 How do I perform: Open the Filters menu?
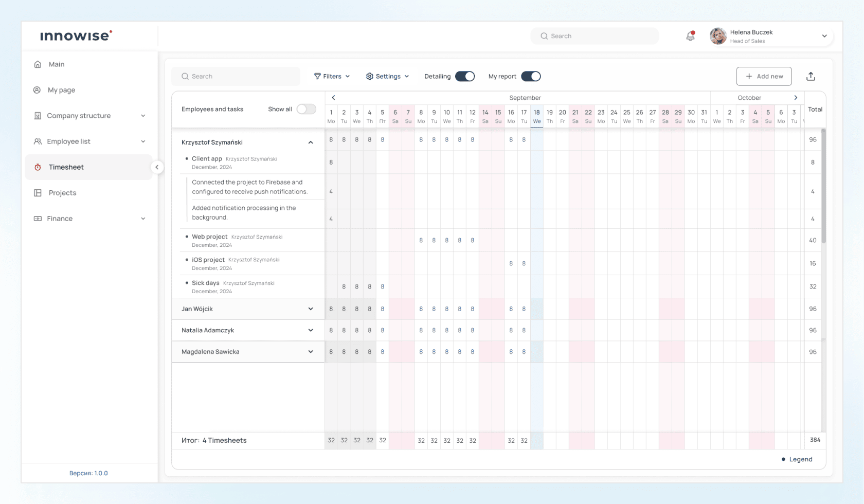[331, 76]
